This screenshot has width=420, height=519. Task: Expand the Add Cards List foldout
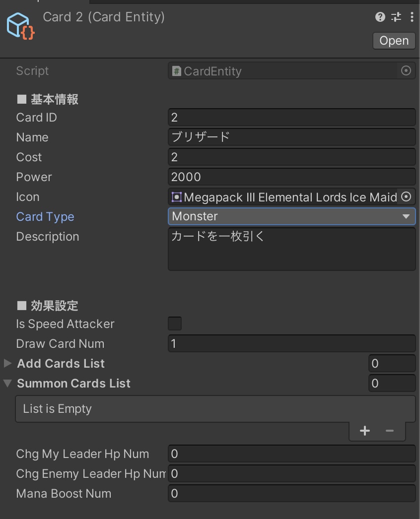[7, 364]
